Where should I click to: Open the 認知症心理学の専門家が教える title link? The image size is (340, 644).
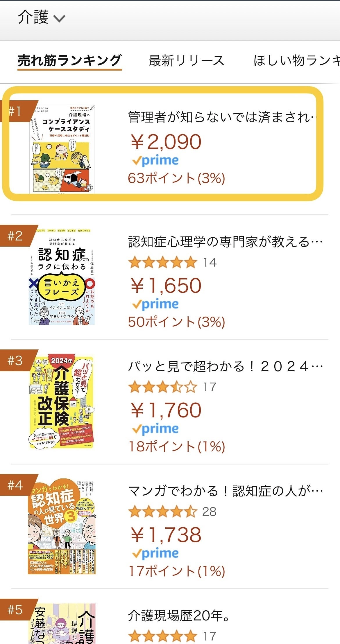tap(225, 242)
